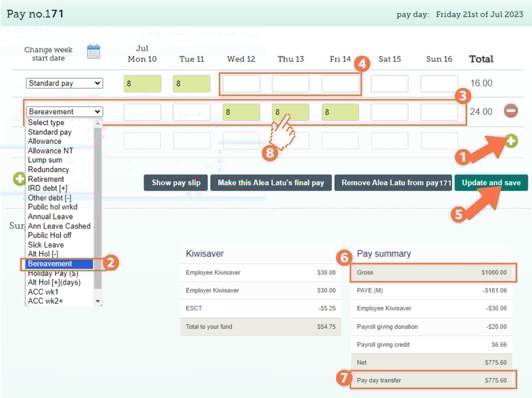
Task: Click Standard pay Sun 16 hours field
Action: click(439, 84)
